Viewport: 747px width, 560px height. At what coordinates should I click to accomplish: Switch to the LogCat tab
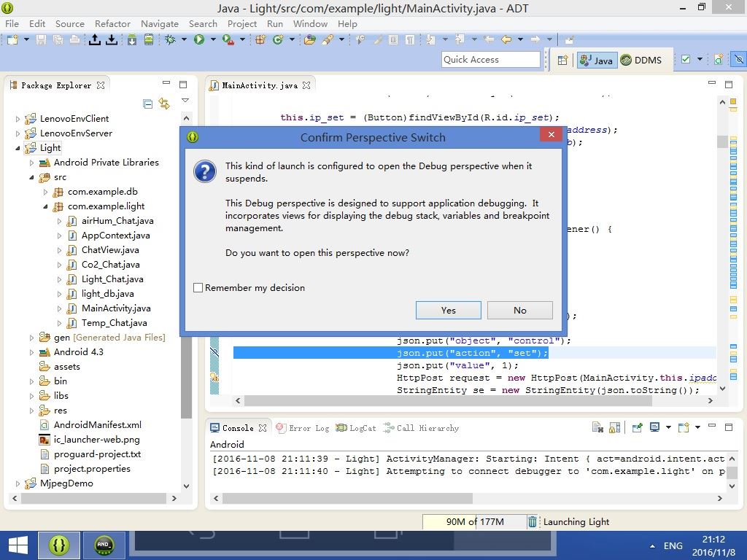(x=356, y=428)
